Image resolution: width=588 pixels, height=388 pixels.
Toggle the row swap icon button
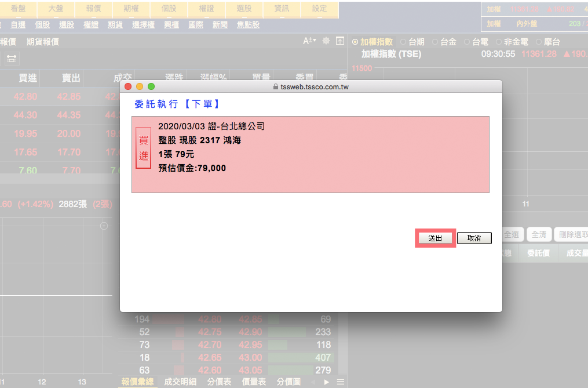pos(12,59)
